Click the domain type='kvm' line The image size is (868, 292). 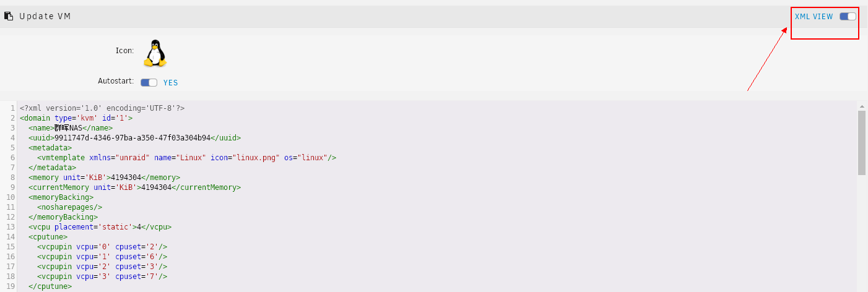pos(76,118)
